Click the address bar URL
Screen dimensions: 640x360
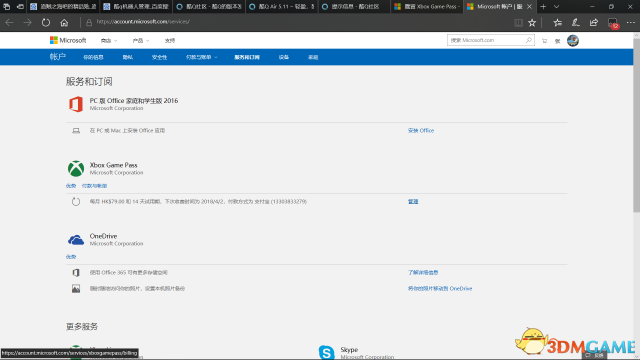[x=143, y=22]
